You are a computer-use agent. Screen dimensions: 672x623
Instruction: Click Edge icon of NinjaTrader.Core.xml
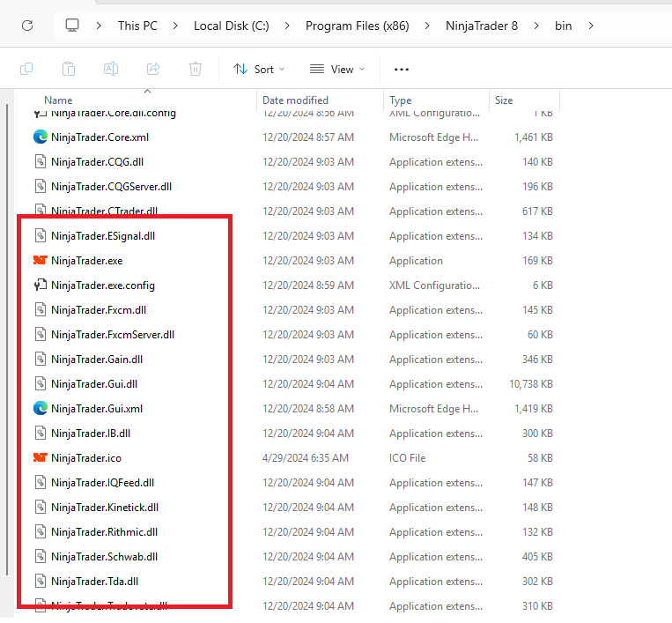41,137
